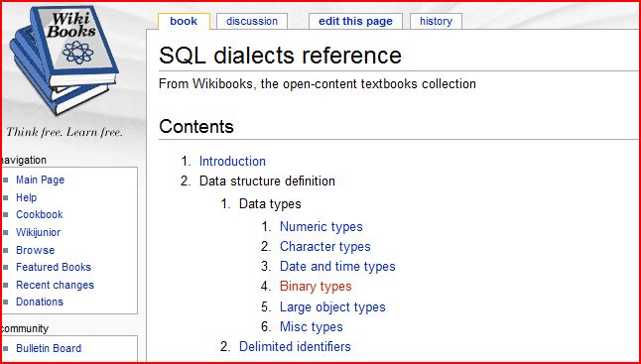Click the community section label

(25, 328)
